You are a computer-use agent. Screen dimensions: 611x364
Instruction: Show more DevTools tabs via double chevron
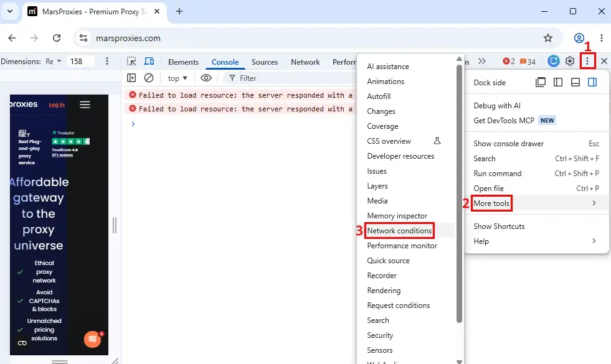(482, 61)
